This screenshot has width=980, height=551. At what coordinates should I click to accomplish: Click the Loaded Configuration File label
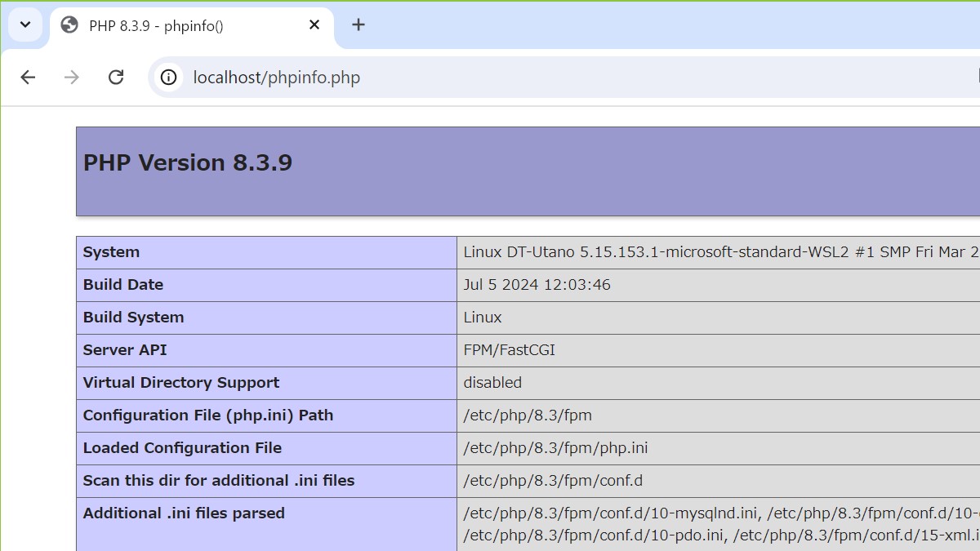tap(182, 448)
